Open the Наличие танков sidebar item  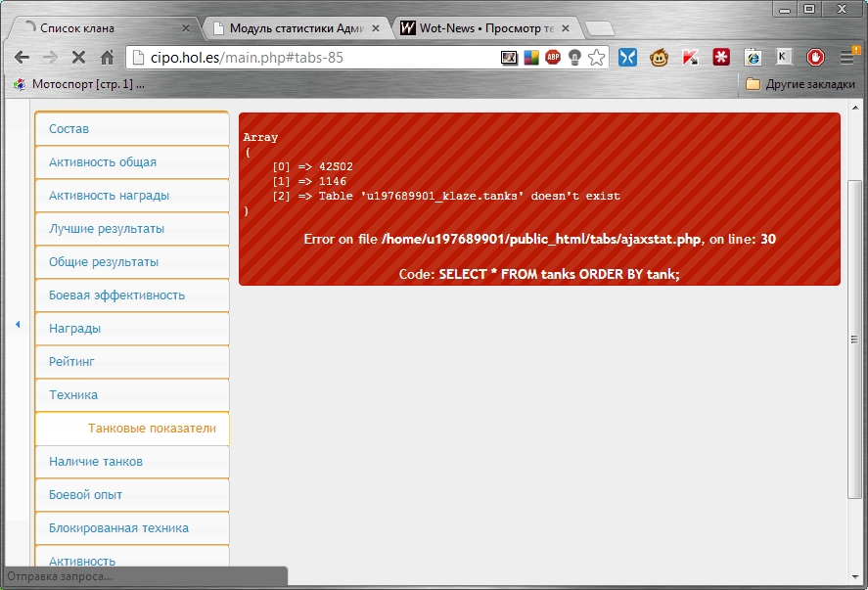click(131, 462)
